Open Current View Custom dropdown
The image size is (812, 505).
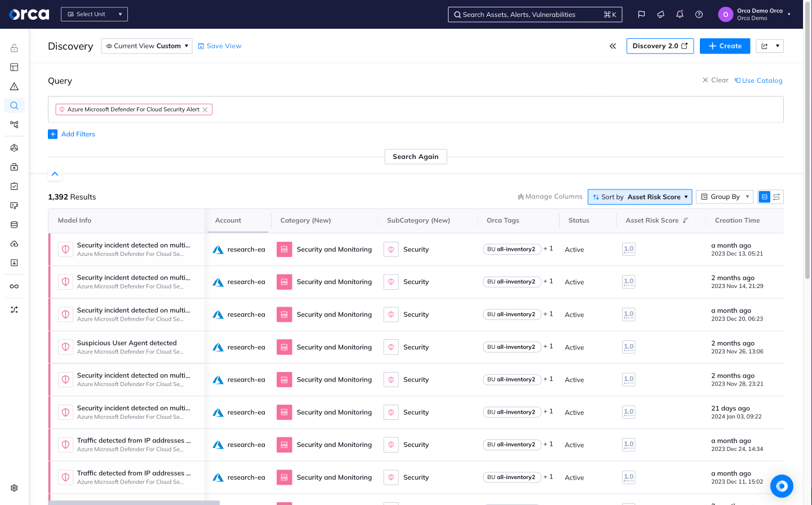click(147, 46)
